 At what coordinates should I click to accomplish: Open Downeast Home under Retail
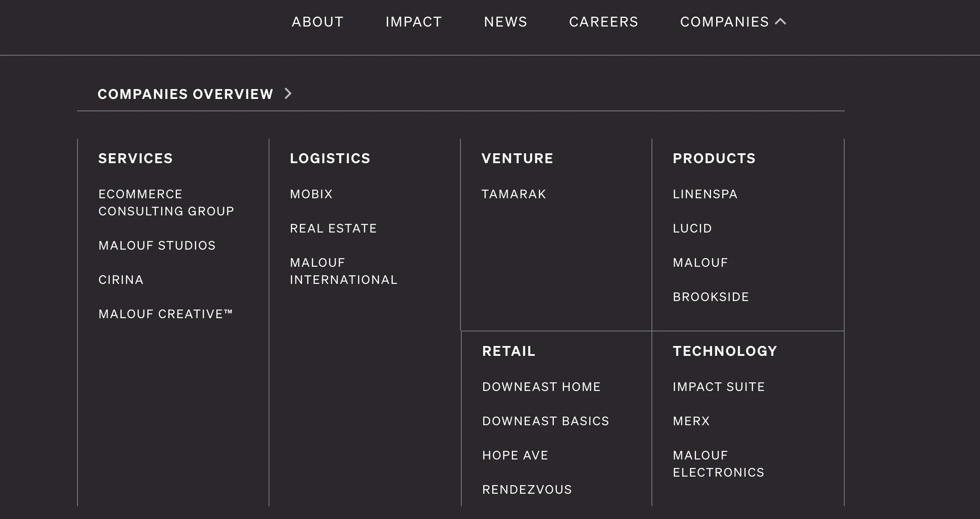(542, 386)
